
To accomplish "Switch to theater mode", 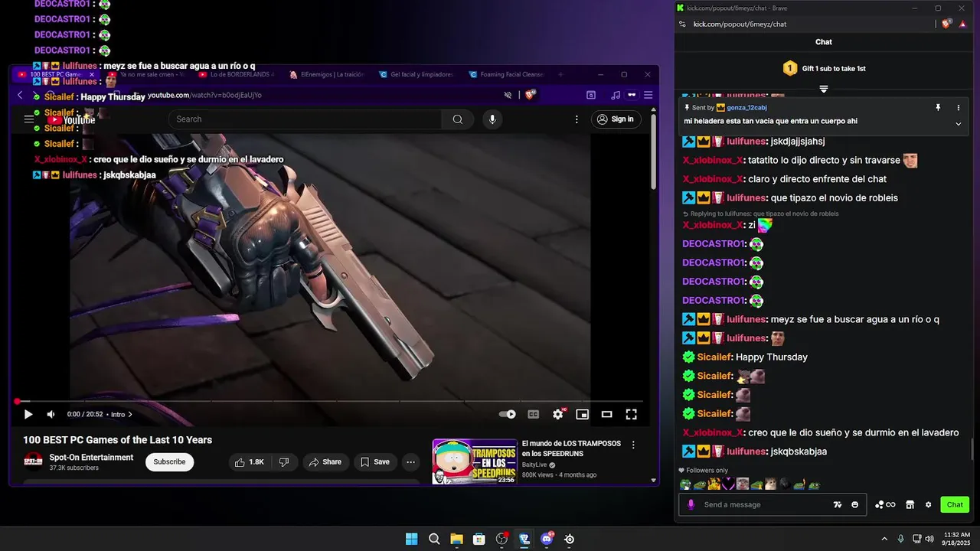I will [x=606, y=414].
